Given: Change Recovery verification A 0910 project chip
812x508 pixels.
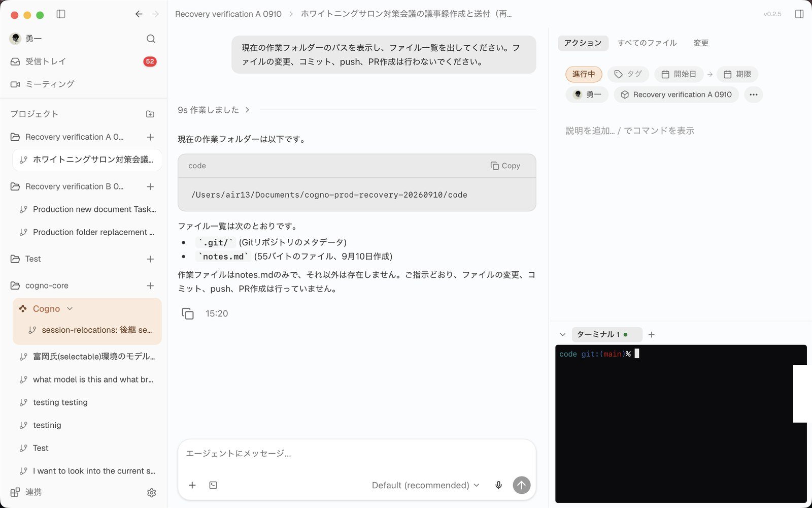Looking at the screenshot, I should 676,94.
